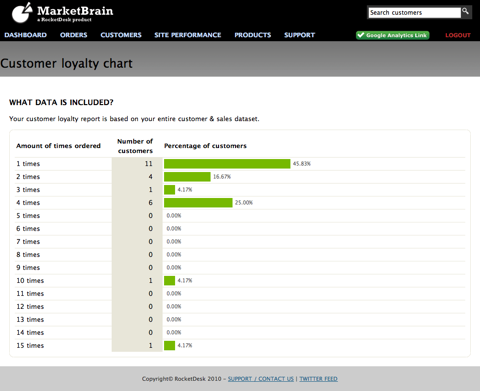Viewport: 480px width, 391px height.
Task: Click the 16.67% green bar
Action: point(187,177)
